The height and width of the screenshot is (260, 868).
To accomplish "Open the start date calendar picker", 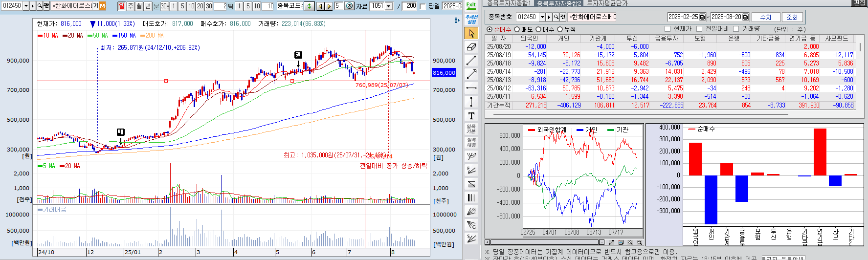I will [703, 17].
